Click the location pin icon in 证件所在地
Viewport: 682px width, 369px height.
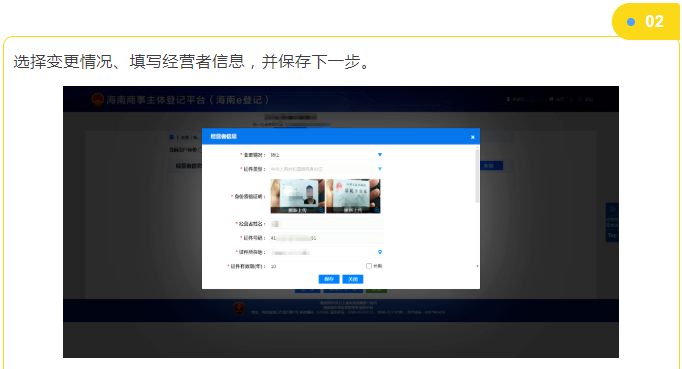coord(380,252)
